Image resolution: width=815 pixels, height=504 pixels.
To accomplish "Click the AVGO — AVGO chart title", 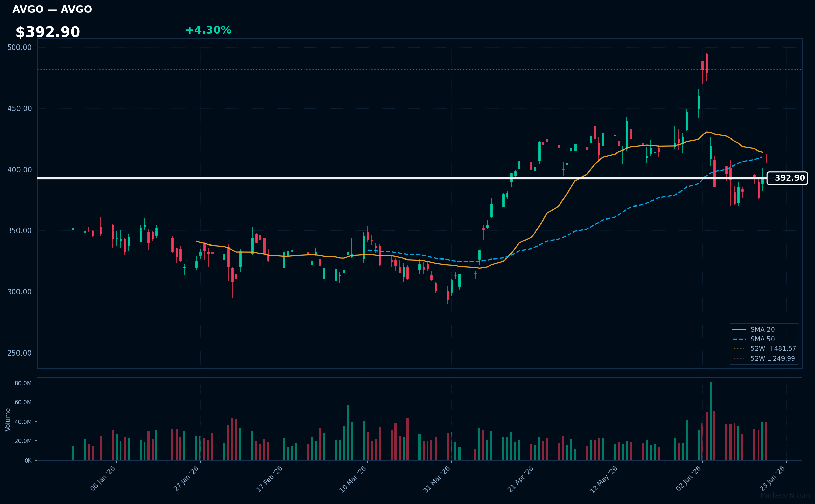I will tap(52, 9).
